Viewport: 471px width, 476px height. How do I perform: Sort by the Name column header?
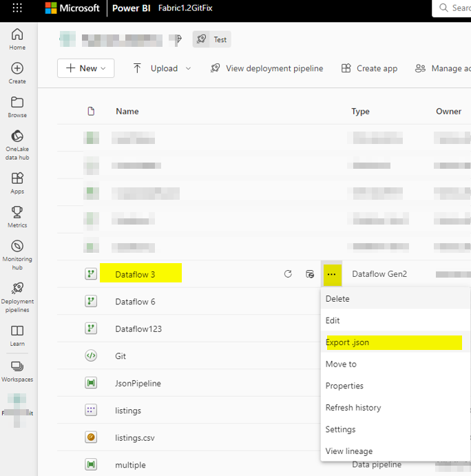(127, 112)
